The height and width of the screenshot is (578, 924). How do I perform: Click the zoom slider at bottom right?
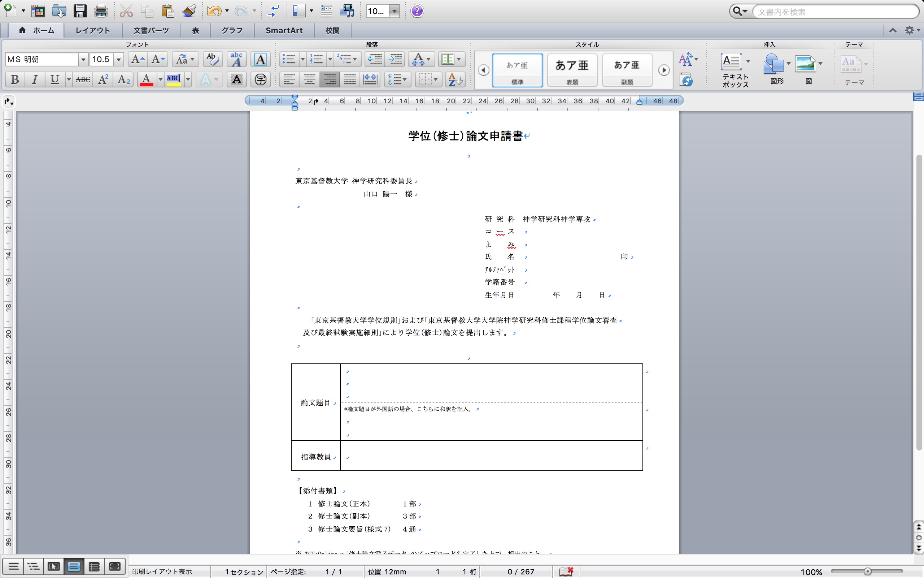coord(867,571)
